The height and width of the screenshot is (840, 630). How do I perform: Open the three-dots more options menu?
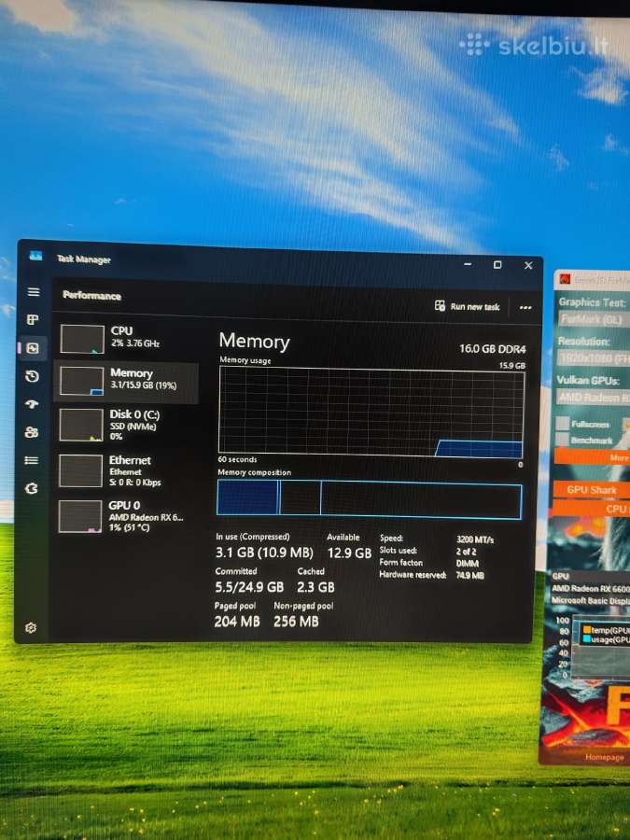coord(525,307)
